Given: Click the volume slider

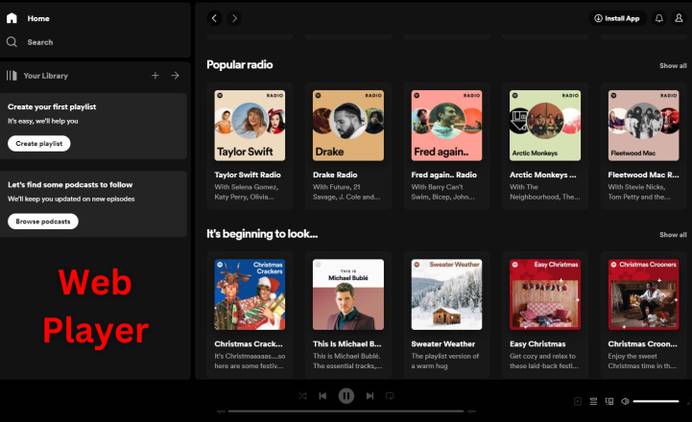Looking at the screenshot, I should pyautogui.click(x=656, y=401).
